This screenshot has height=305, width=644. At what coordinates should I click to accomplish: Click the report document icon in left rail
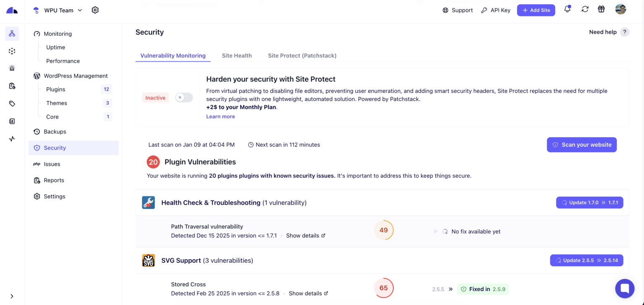[x=12, y=121]
